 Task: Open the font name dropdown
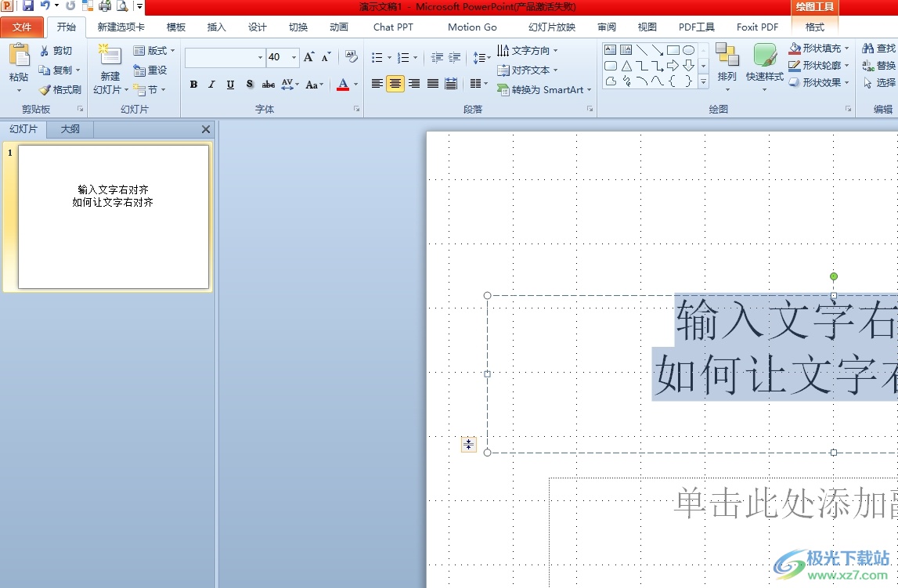click(260, 58)
